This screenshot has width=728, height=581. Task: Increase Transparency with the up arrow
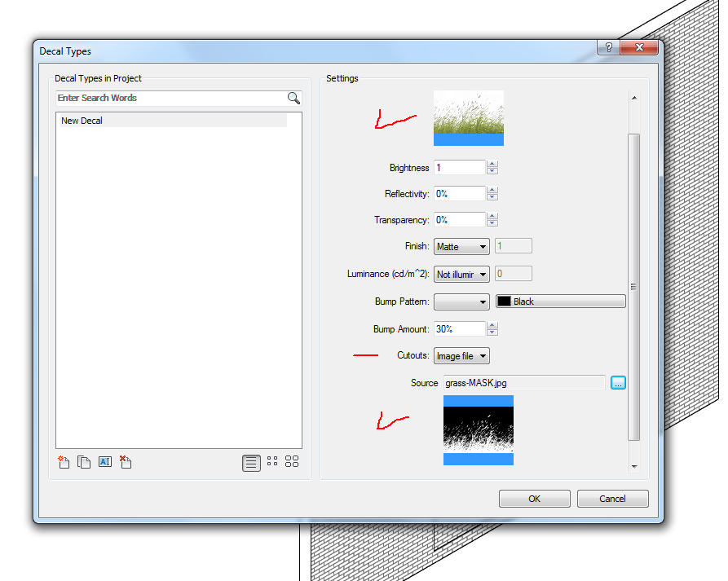pos(492,216)
